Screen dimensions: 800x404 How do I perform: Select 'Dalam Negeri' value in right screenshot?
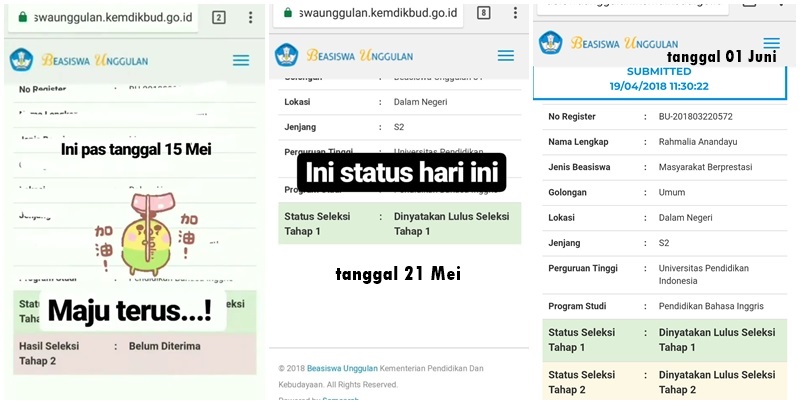click(685, 217)
